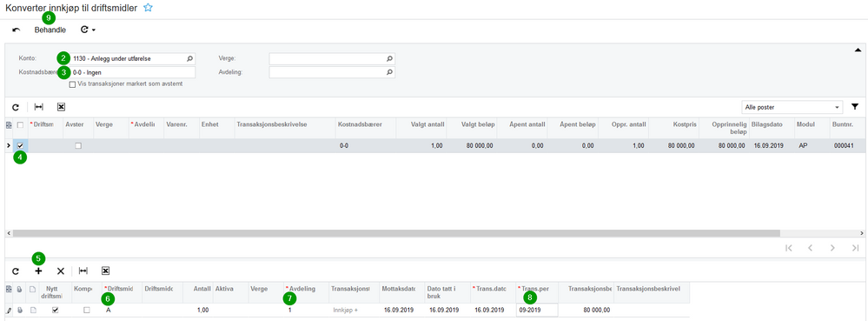
Task: Click the funnel filter icon
Action: [855, 106]
